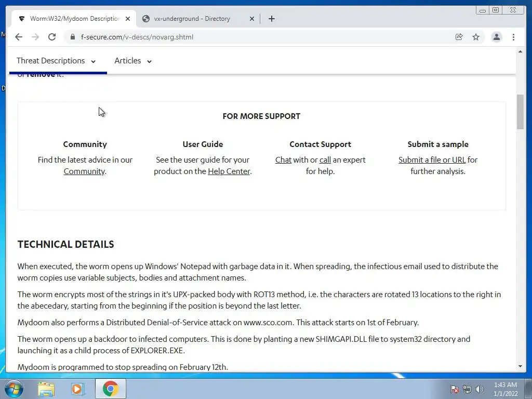Click the Submit a sample heading
Image resolution: width=532 pixels, height=399 pixels.
(x=438, y=144)
